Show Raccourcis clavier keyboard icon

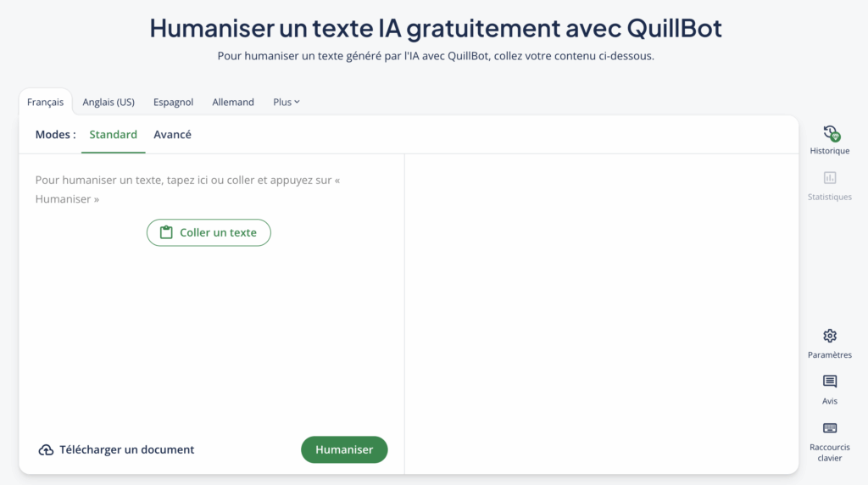coord(830,428)
